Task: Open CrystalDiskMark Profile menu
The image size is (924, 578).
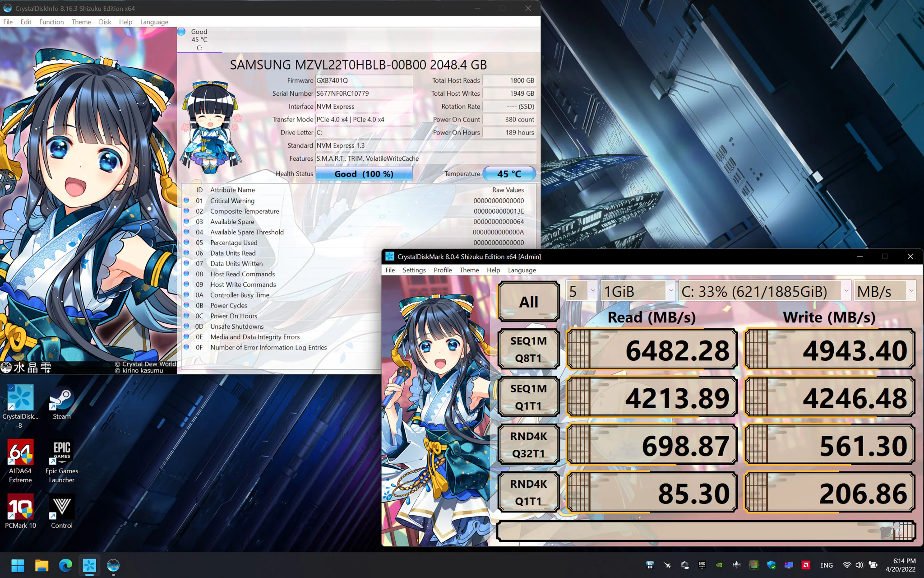Action: click(443, 270)
